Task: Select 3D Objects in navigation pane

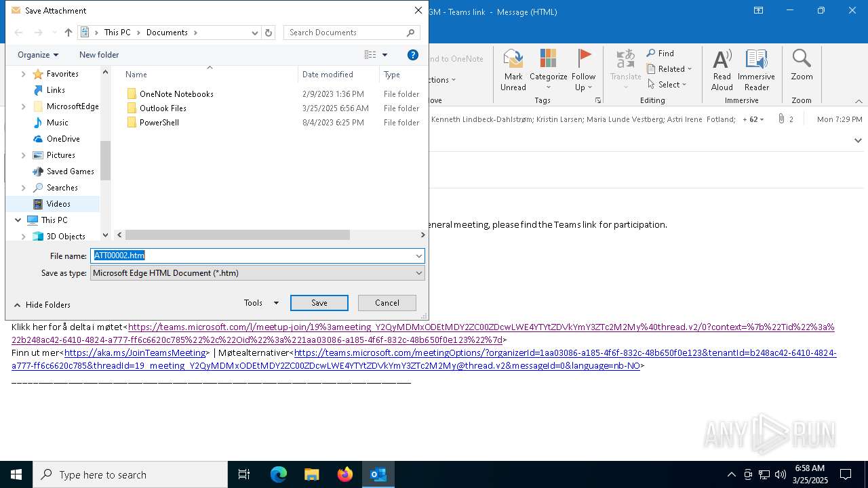Action: 66,237
